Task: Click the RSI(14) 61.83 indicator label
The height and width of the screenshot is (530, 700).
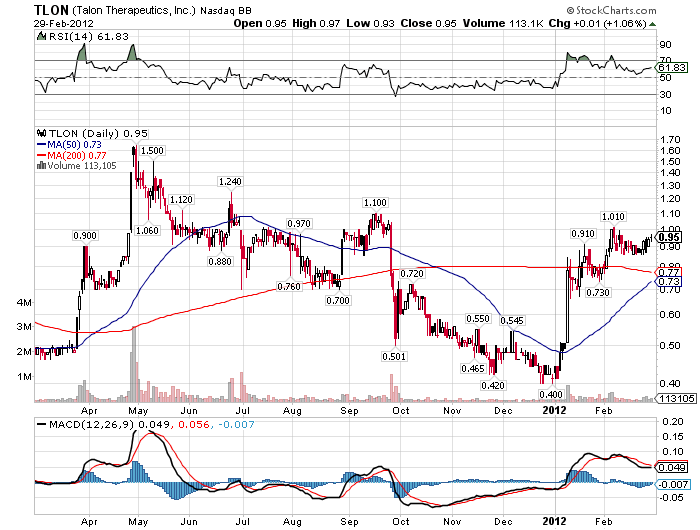Action: 89,37
